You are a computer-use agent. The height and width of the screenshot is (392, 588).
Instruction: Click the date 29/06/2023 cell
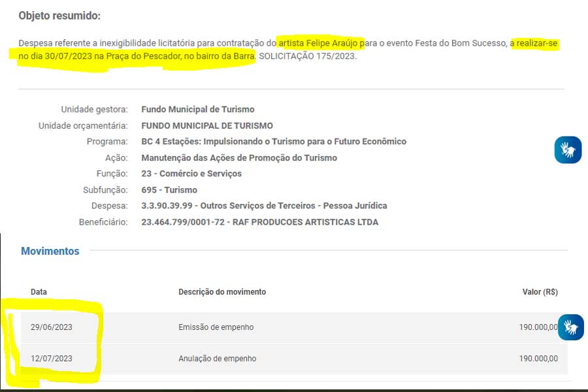click(52, 327)
